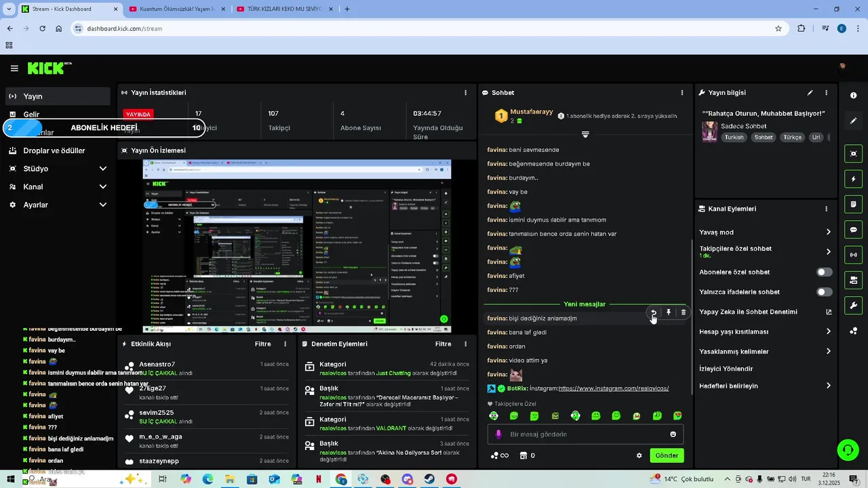Click the Bir mesaj gönderin input field
The width and height of the screenshot is (868, 488).
tap(585, 434)
